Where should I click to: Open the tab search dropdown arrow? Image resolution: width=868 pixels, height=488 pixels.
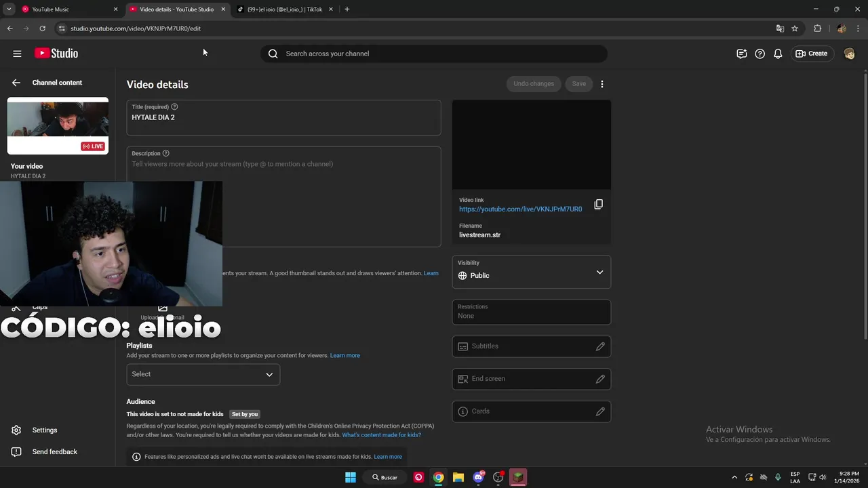pos(9,9)
